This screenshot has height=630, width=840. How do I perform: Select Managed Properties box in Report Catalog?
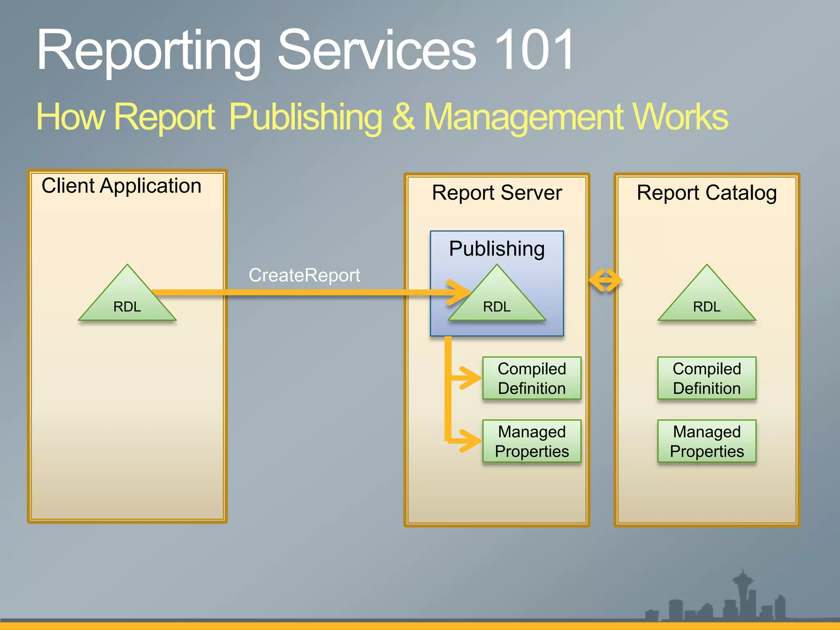click(x=707, y=441)
